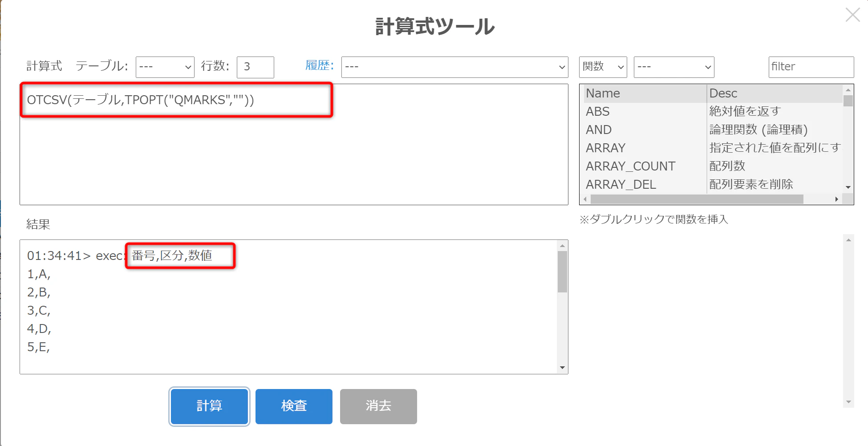Select the ABS function row
Screen dimensions: 868x446
pyautogui.click(x=712, y=111)
